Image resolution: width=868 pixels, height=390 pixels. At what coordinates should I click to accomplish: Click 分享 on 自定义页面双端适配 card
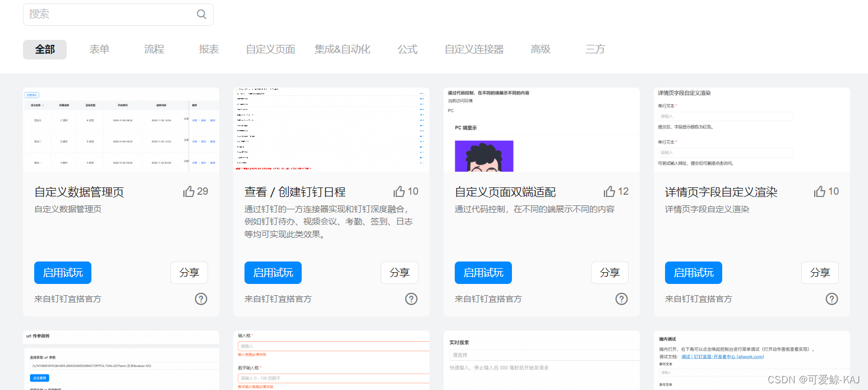[x=610, y=272]
